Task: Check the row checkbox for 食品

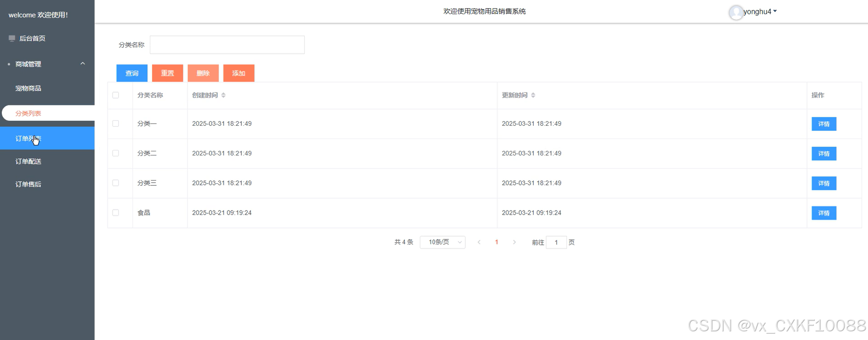Action: pyautogui.click(x=116, y=213)
